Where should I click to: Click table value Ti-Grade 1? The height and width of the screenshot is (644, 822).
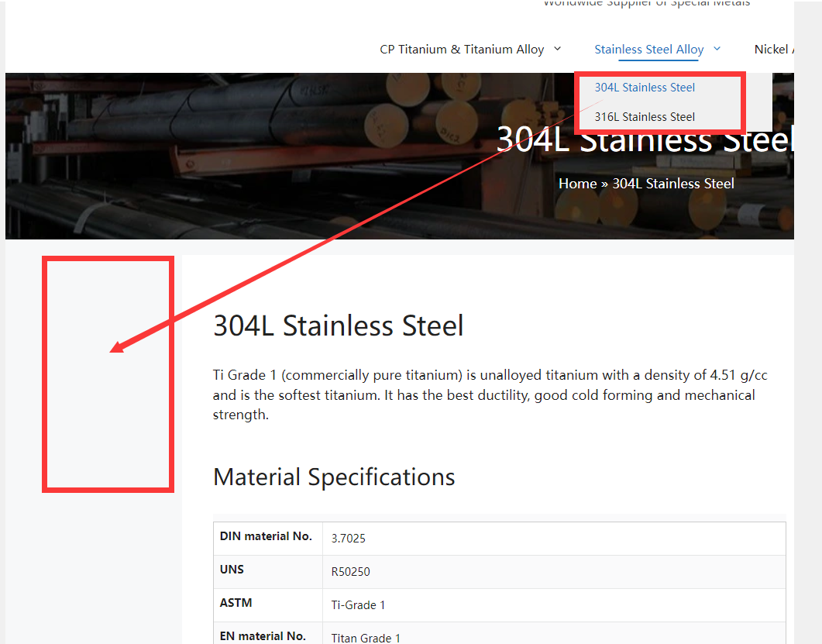(x=358, y=605)
